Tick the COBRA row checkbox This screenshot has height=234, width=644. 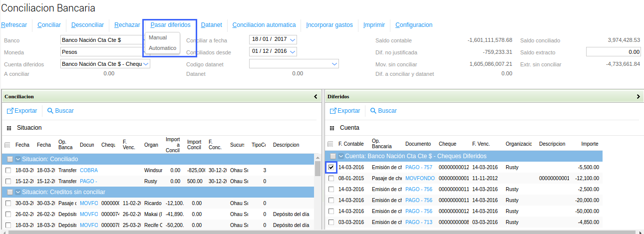click(8, 171)
